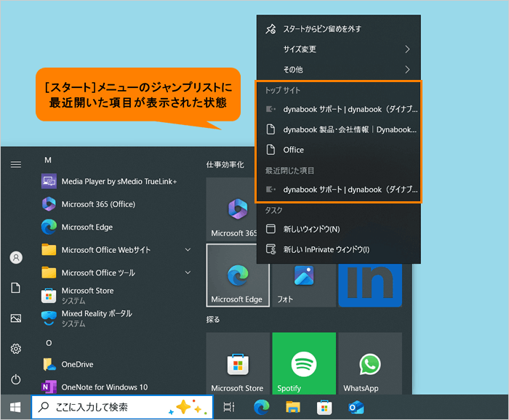The height and width of the screenshot is (420, 509).
Task: Click the magnifier icon in search box
Action: pyautogui.click(x=44, y=407)
